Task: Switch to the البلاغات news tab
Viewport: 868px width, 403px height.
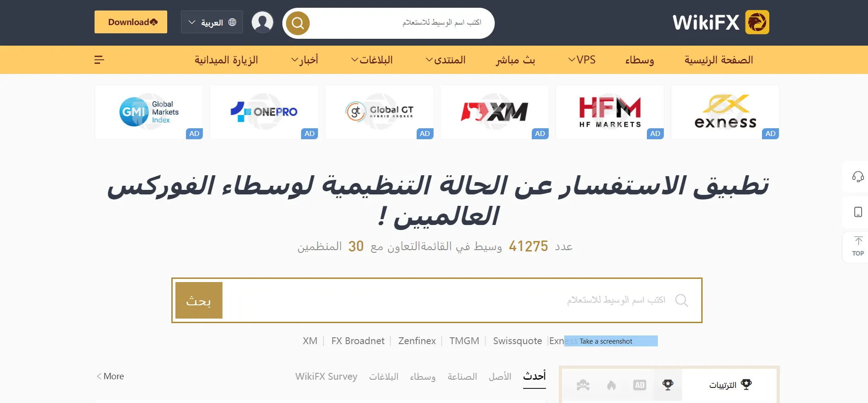Action: click(384, 377)
